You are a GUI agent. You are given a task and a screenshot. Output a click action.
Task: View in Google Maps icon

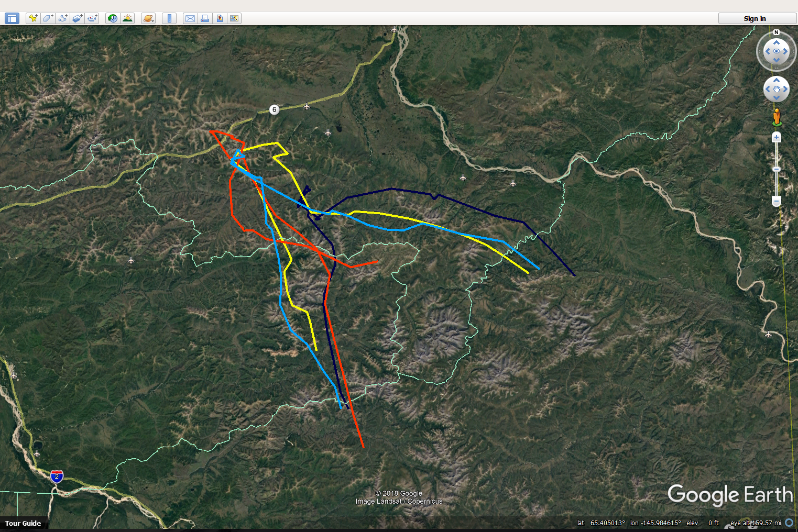[234, 18]
